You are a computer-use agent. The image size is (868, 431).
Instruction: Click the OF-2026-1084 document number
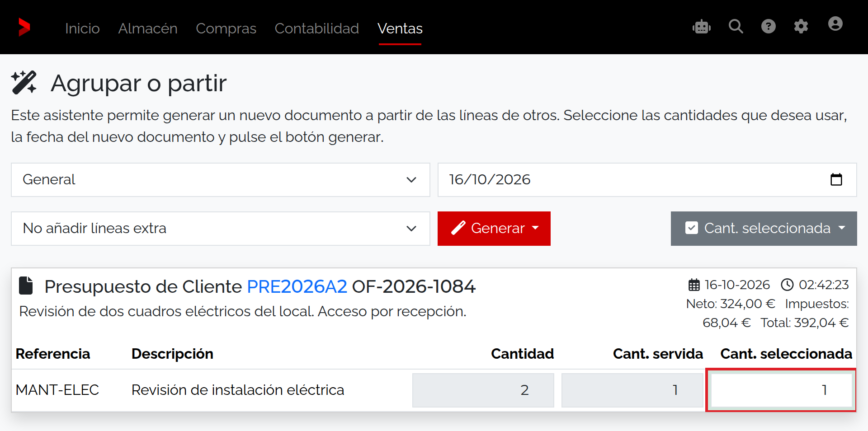[414, 286]
